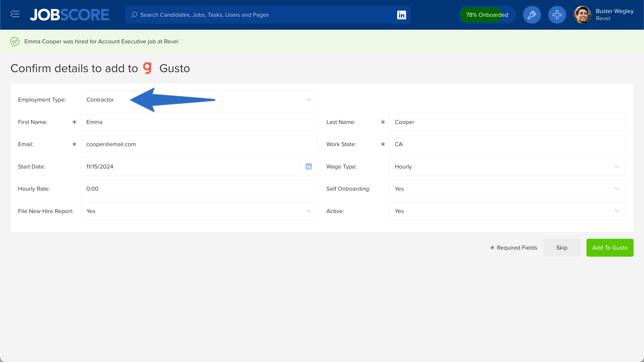Click the Last Name field
This screenshot has height=362, width=644.
tap(507, 122)
